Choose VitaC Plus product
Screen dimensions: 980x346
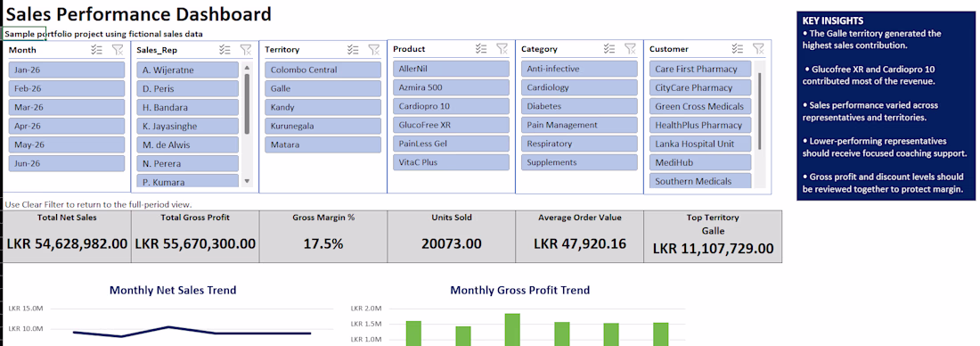point(452,162)
